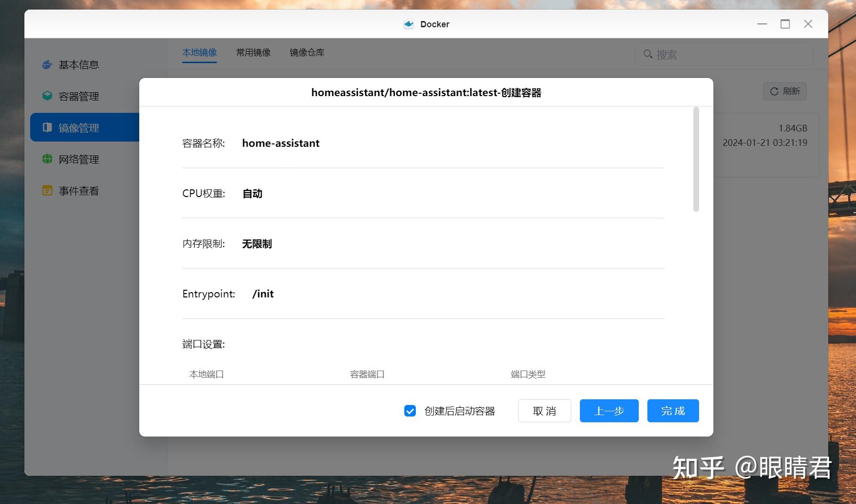
Task: Open the 内存限制 selection field
Action: point(256,243)
